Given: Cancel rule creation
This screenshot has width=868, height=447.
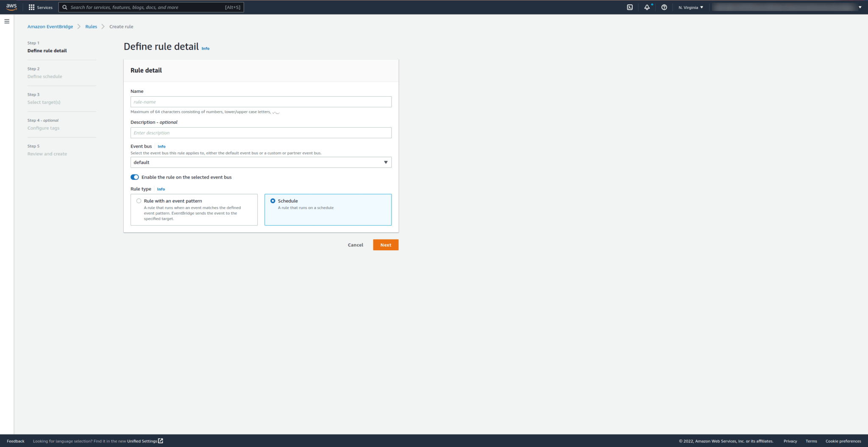Looking at the screenshot, I should (355, 245).
